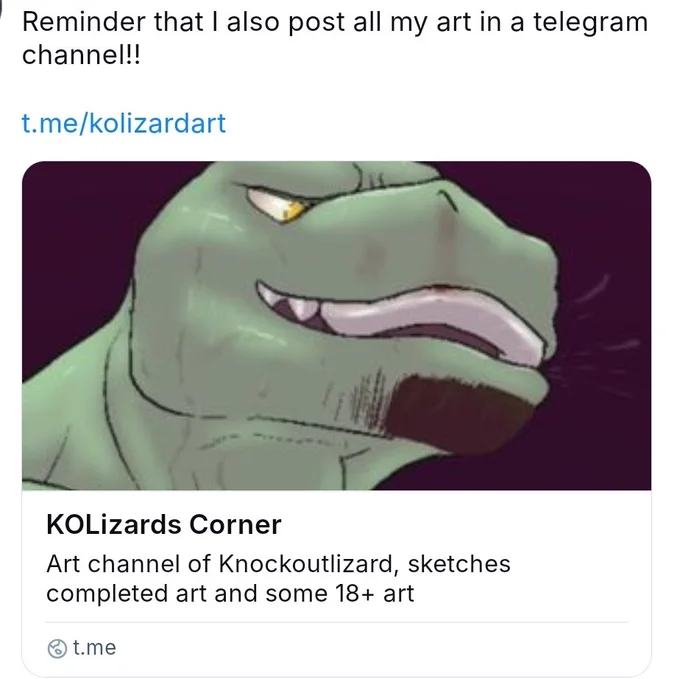Viewport: 680px width, 679px height.
Task: Click the Art channel of Knockoutlizard description
Action: pyautogui.click(x=278, y=578)
